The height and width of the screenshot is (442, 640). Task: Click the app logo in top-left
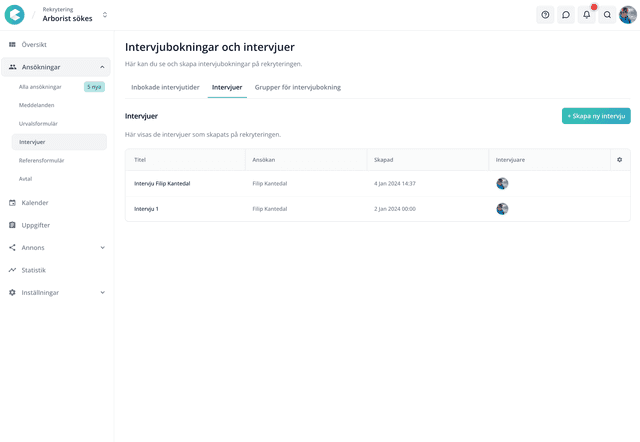pos(15,15)
